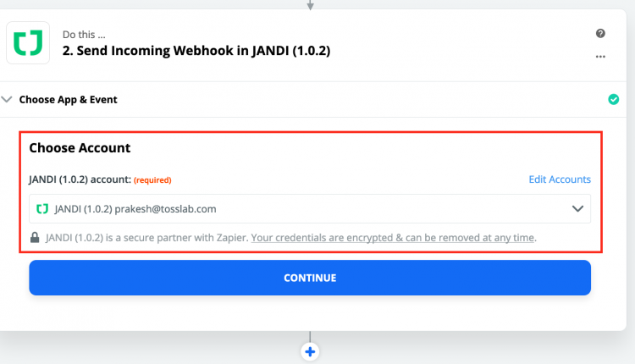The width and height of the screenshot is (635, 364).
Task: Open help via question mark icon
Action: pyautogui.click(x=600, y=33)
